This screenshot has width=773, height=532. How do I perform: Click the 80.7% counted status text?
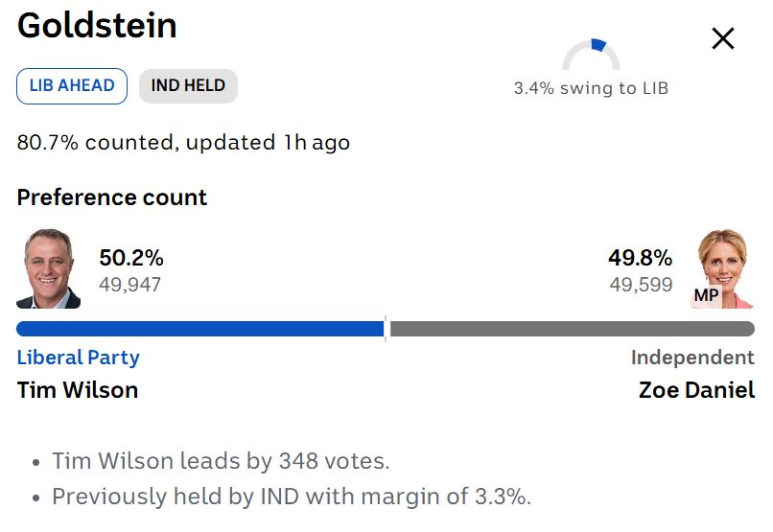point(183,143)
